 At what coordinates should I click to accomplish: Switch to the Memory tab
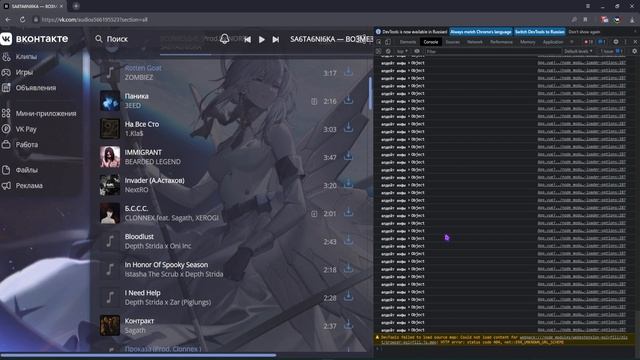(x=527, y=42)
